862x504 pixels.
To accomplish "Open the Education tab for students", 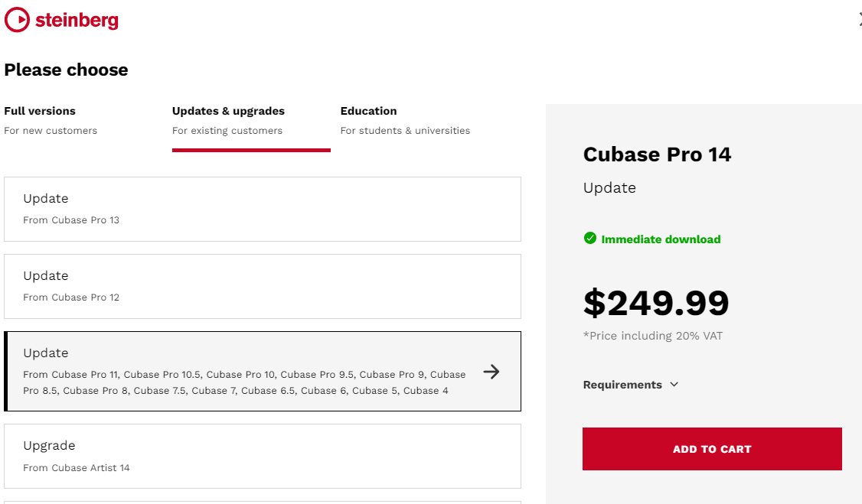I will coord(405,120).
